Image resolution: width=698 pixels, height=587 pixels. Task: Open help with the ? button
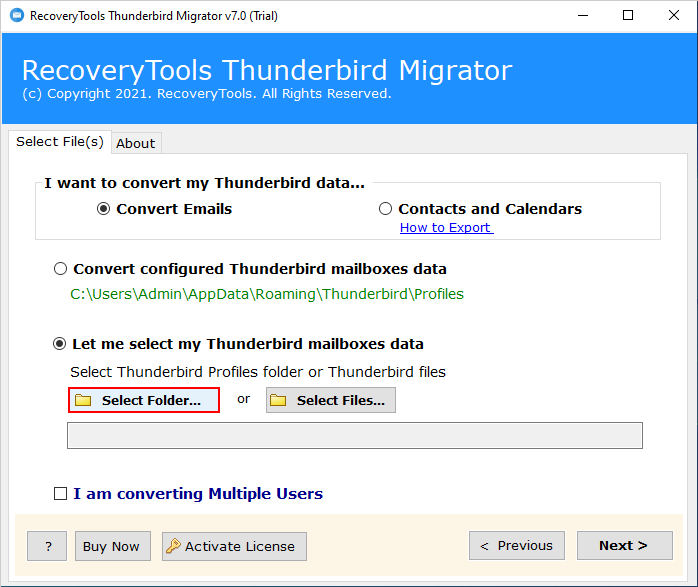coord(47,546)
